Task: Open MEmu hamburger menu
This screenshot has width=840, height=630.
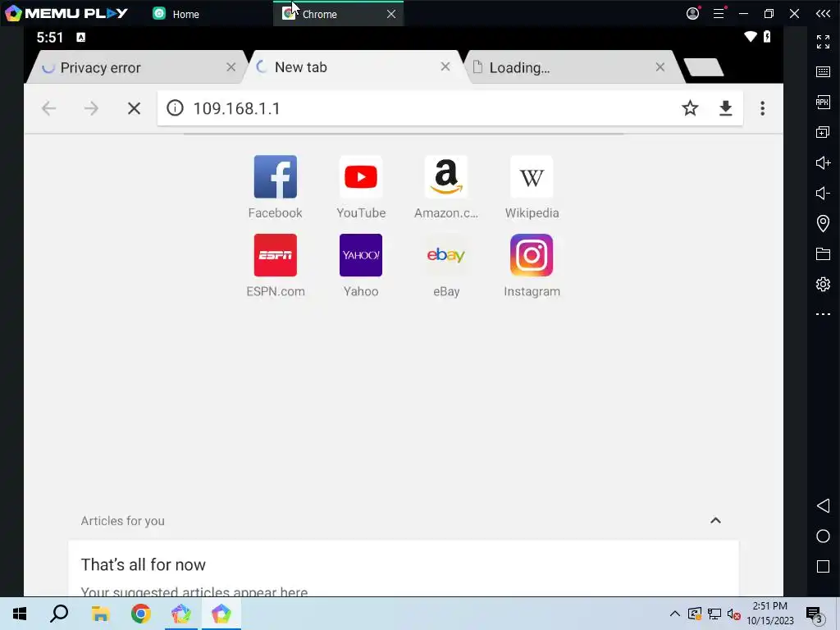Action: pos(719,13)
